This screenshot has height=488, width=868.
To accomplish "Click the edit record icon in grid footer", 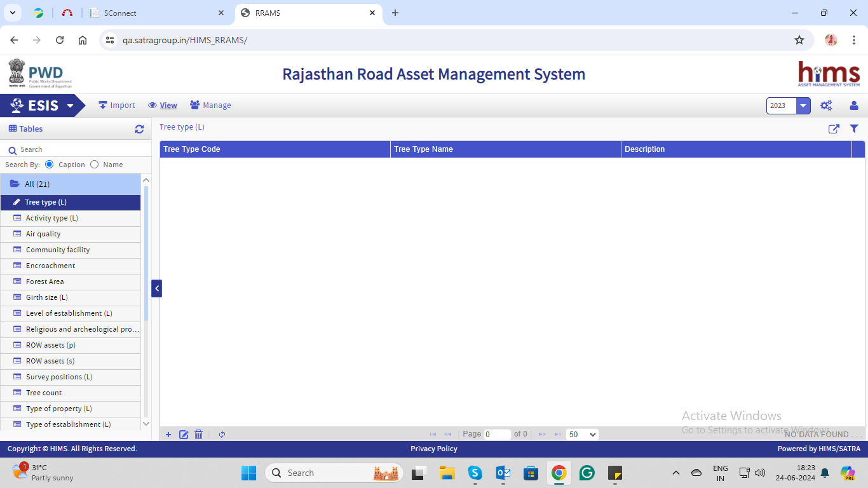I will coord(184,435).
